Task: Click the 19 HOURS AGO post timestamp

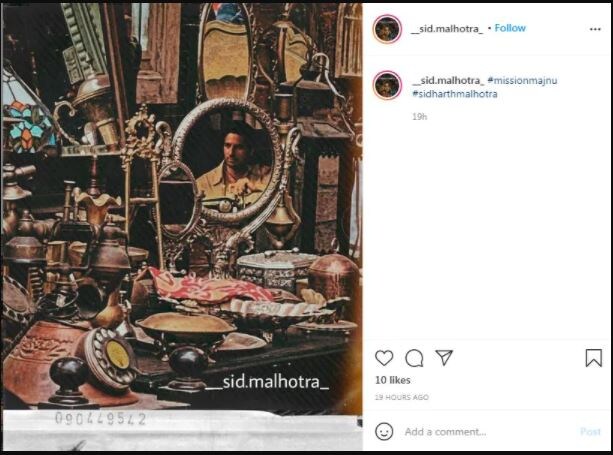Action: 402,397
